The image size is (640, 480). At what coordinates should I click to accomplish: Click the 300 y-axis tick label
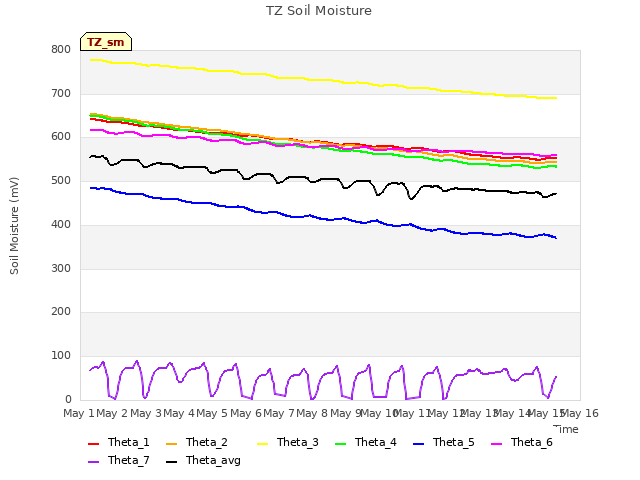tap(61, 269)
